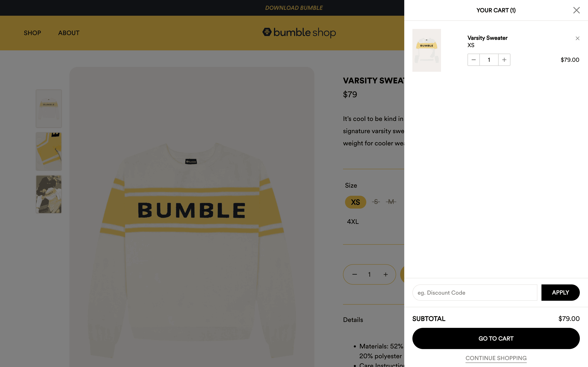This screenshot has width=588, height=367.
Task: Open the ABOUT menu
Action: point(69,33)
